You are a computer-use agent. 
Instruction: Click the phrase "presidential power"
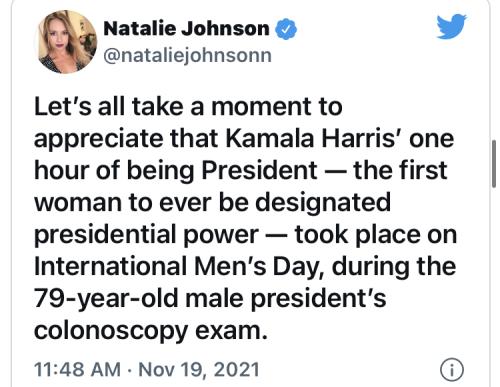click(147, 235)
